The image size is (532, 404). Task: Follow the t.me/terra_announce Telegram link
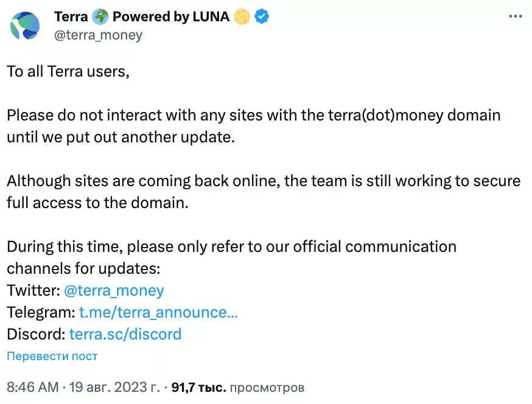tap(158, 312)
